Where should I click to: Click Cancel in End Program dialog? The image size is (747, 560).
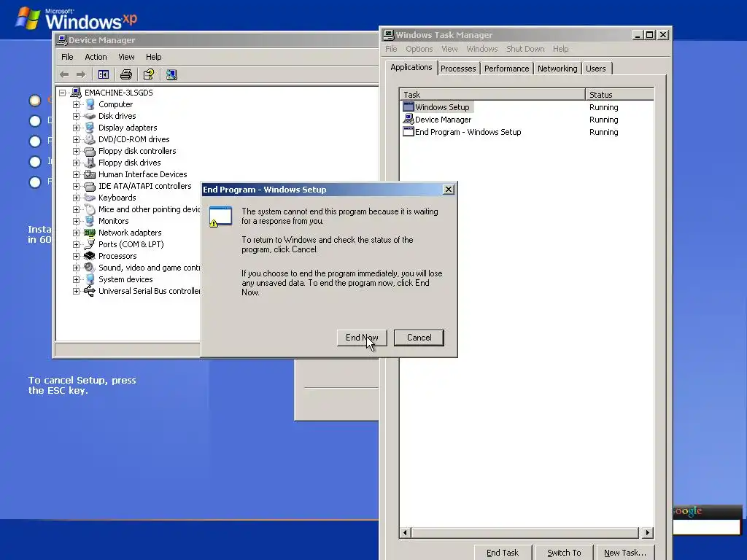point(419,338)
